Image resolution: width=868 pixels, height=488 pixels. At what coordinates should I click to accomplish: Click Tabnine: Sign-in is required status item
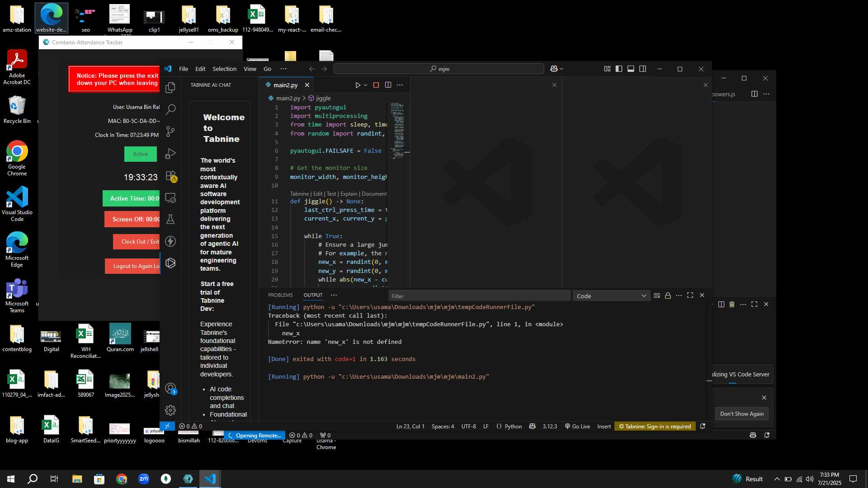(x=655, y=426)
